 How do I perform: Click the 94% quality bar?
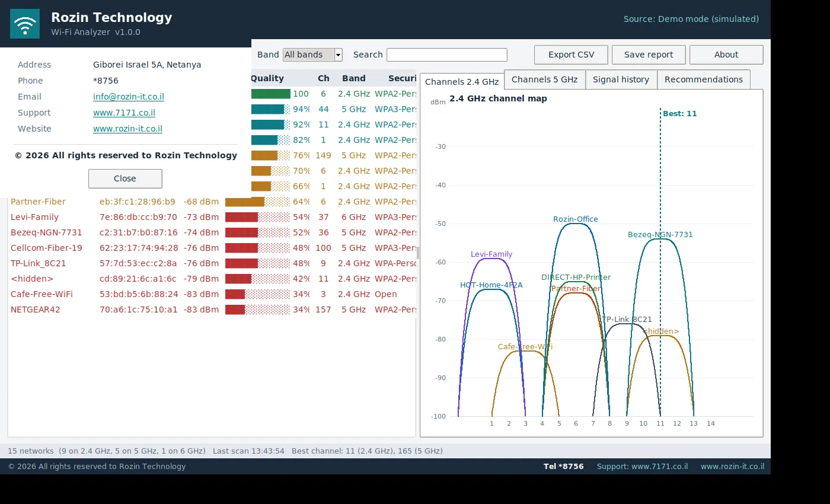click(271, 109)
